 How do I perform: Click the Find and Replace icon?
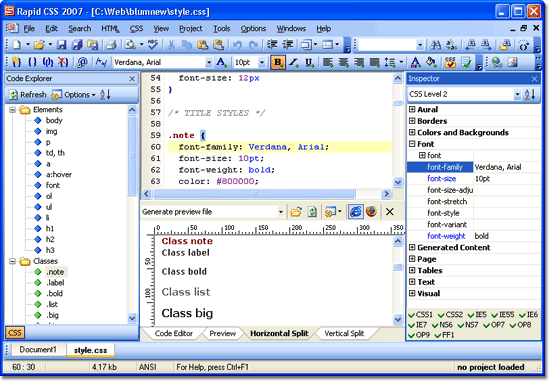pyautogui.click(x=451, y=45)
